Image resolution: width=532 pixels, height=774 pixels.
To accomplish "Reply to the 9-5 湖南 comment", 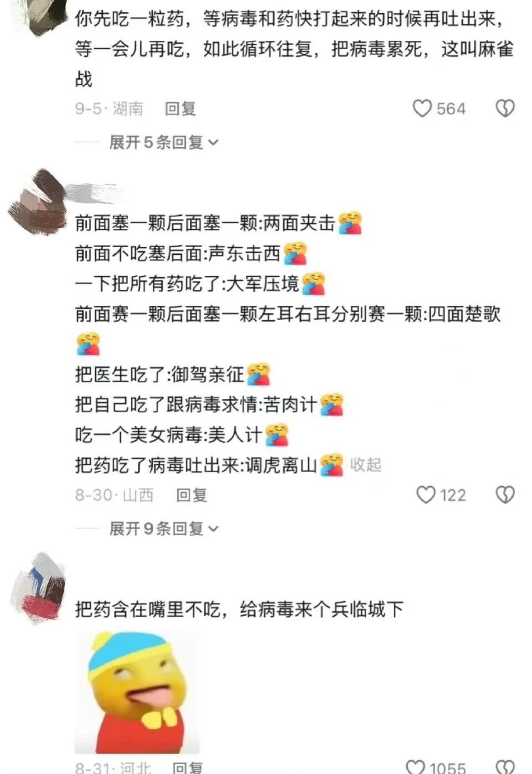I will 180,108.
